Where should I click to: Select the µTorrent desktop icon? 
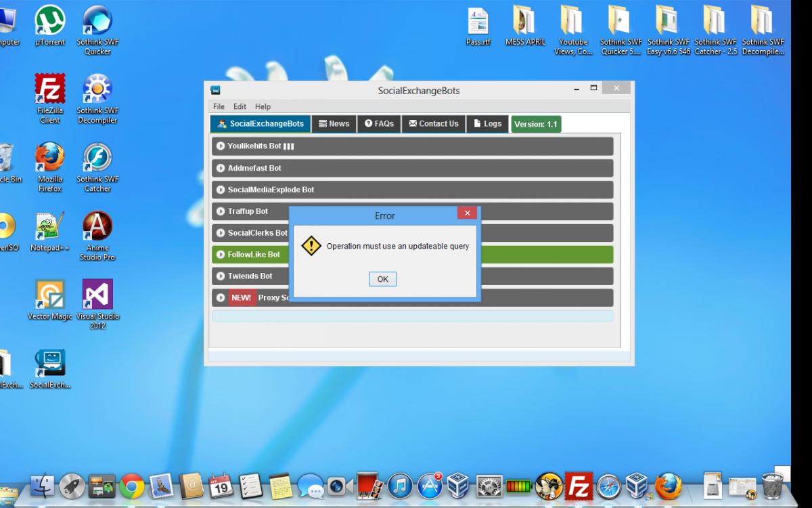click(50, 26)
